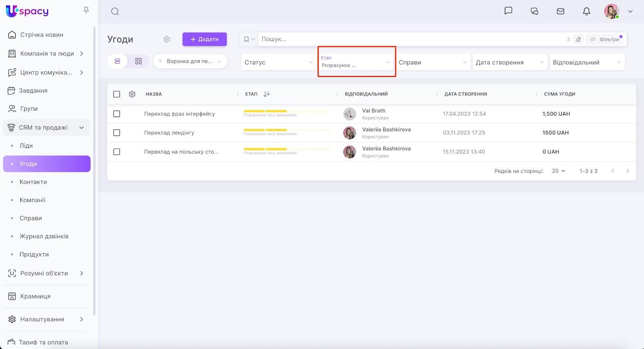Image resolution: width=644 pixels, height=349 pixels.
Task: Pin the sidebar with the pin icon
Action: 86,10
